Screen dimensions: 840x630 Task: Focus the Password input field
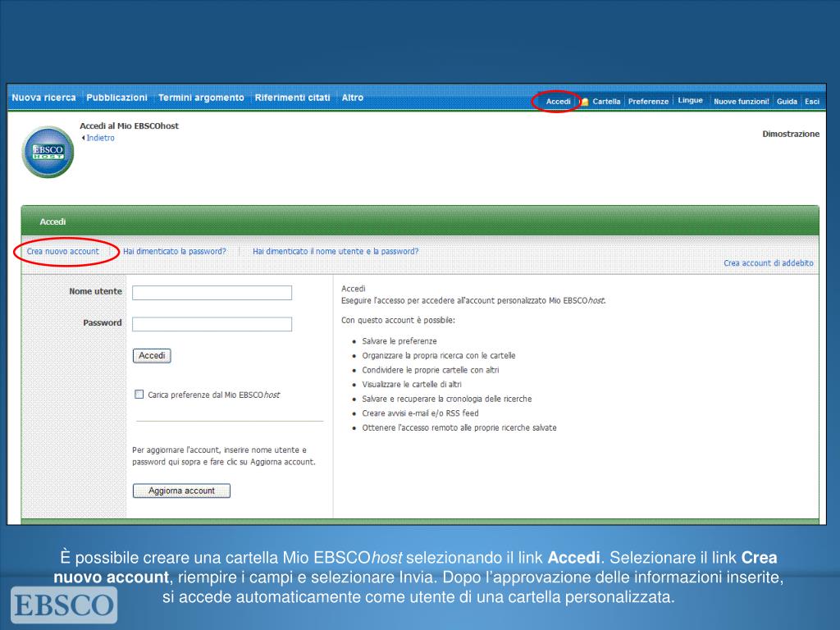[212, 324]
